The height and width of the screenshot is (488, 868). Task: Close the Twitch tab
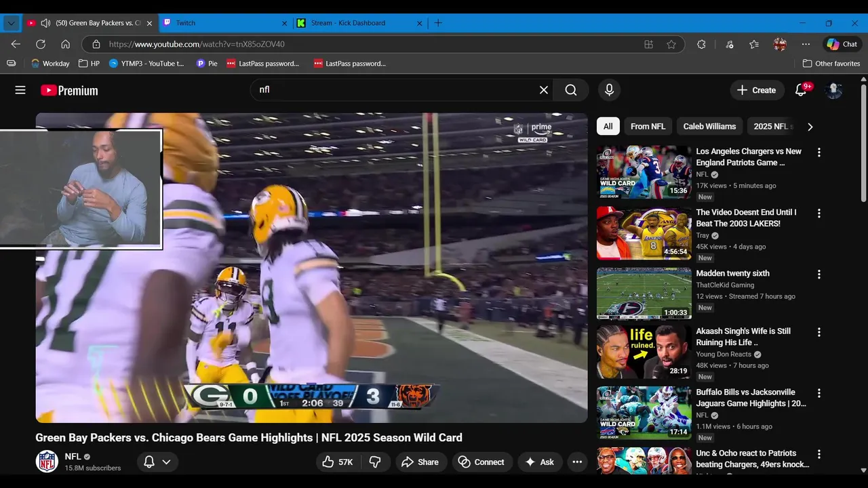pyautogui.click(x=284, y=23)
